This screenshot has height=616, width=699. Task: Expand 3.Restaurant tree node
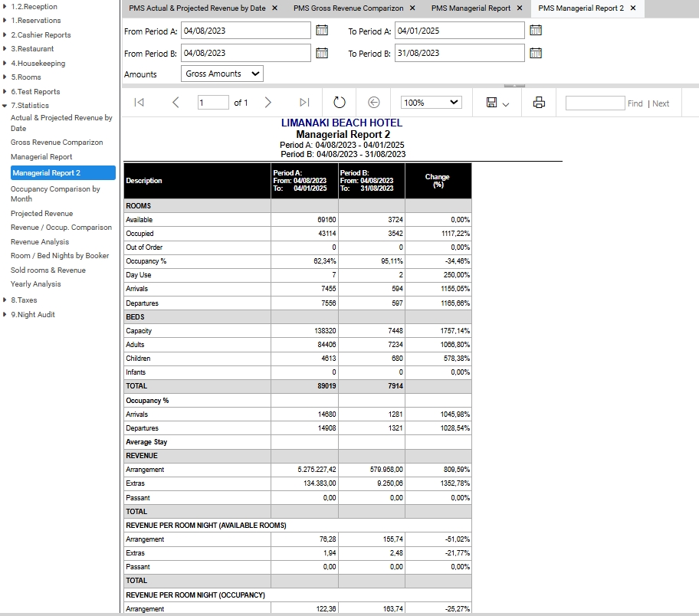(x=5, y=48)
